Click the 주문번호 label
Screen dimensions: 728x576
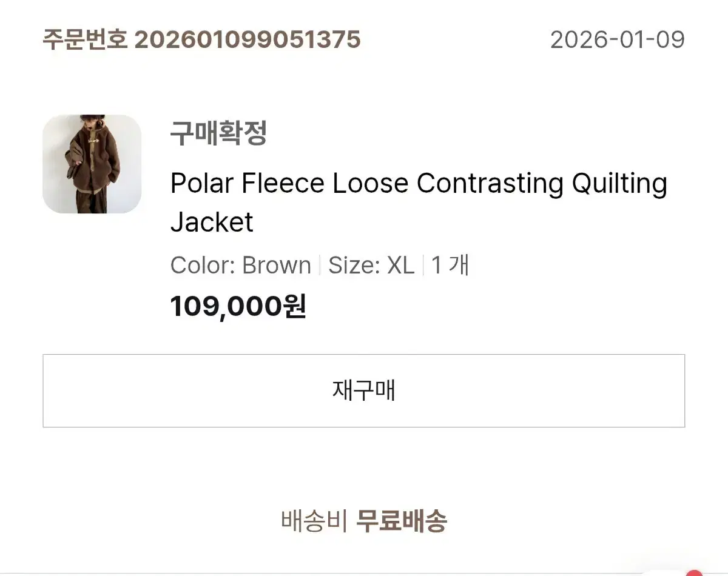pos(86,40)
